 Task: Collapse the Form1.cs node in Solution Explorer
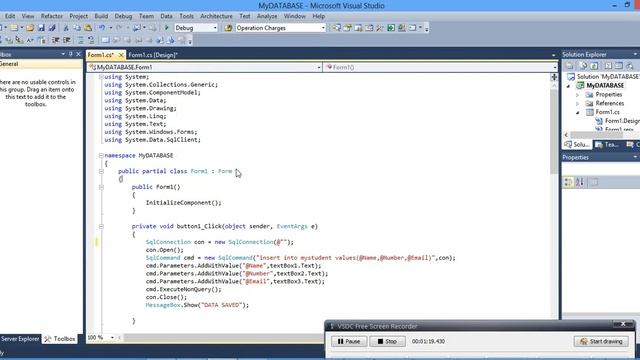tap(578, 112)
